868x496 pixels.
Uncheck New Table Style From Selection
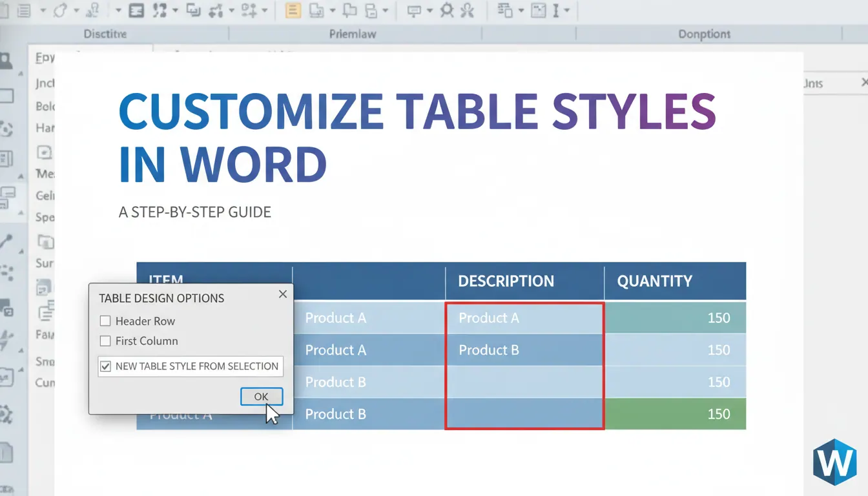(105, 366)
